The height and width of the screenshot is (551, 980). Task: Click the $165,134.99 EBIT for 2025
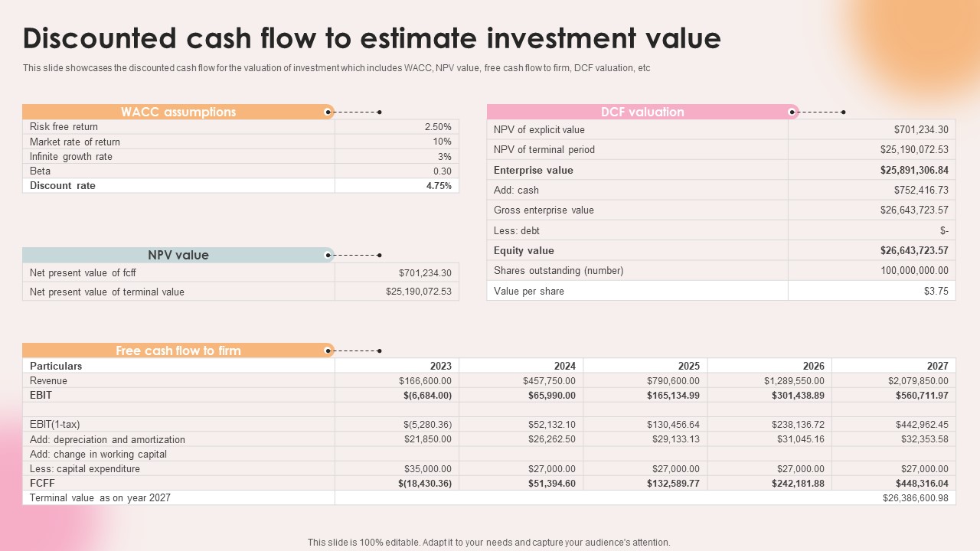point(673,395)
